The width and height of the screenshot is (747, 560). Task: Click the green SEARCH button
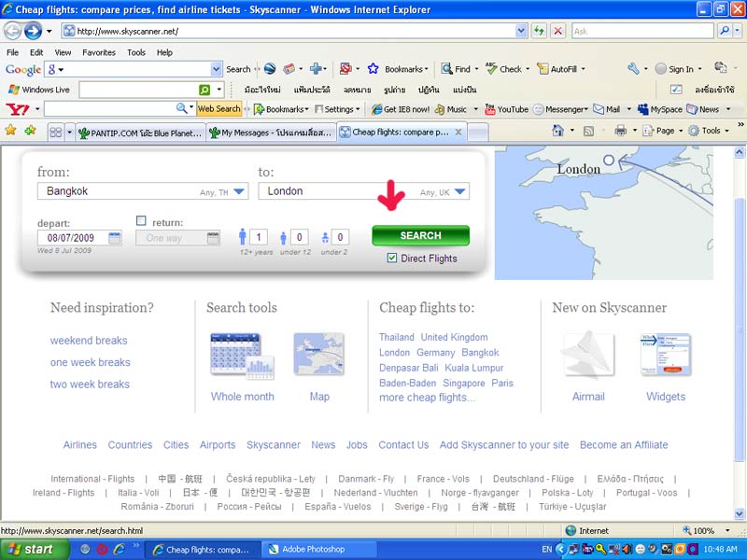[421, 236]
